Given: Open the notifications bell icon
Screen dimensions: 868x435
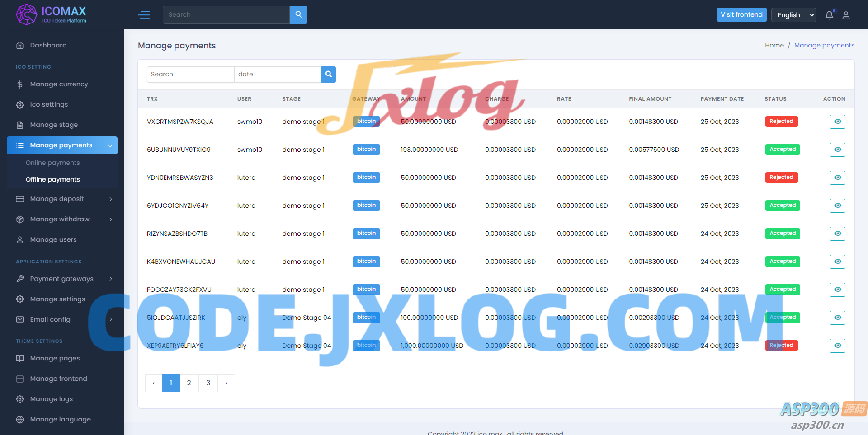Looking at the screenshot, I should [x=829, y=15].
